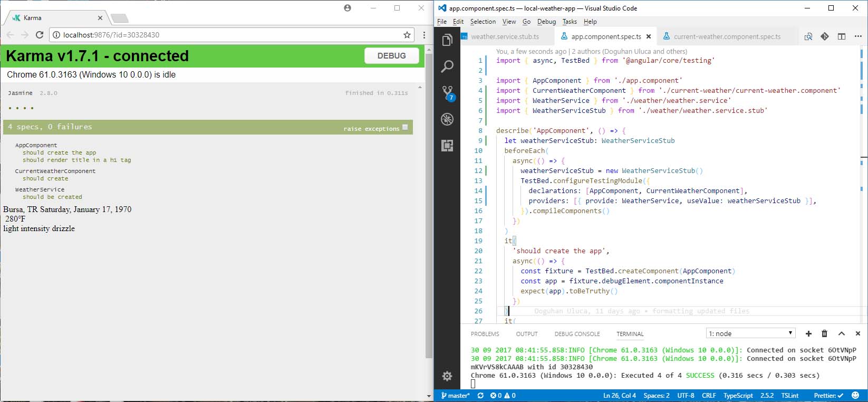Switch to the current-weather.component.spec.ts tab

pyautogui.click(x=727, y=36)
